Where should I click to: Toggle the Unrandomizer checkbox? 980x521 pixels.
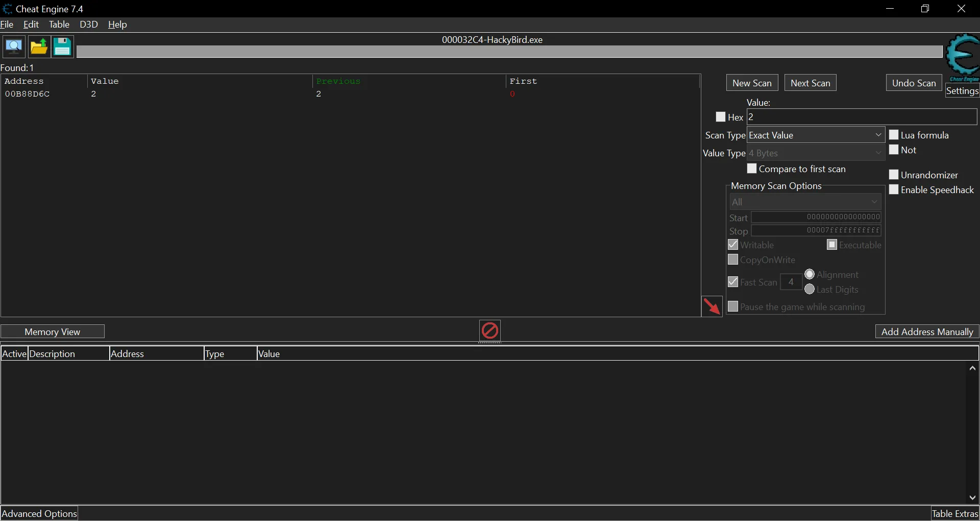[x=894, y=175]
